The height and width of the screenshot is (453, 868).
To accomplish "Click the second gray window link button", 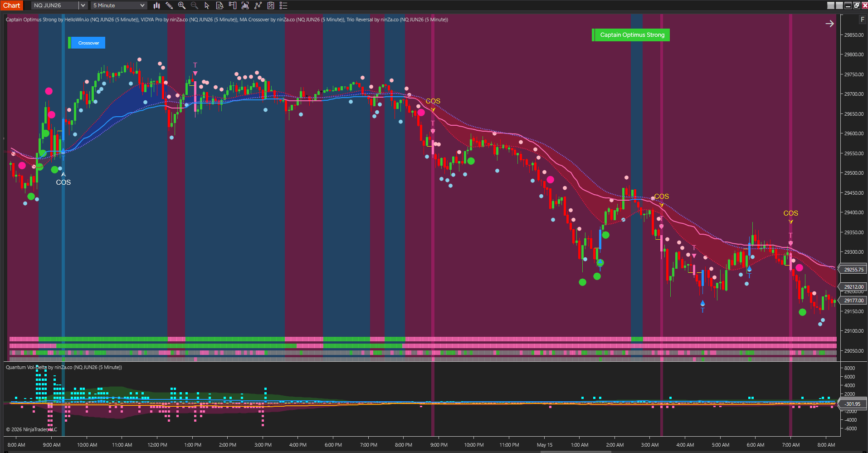I will pos(839,5).
